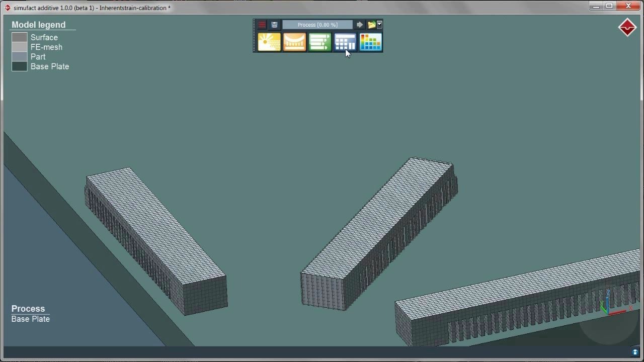Open the orange build platform workflow icon
Screen dimensions: 644x362
pyautogui.click(x=294, y=42)
